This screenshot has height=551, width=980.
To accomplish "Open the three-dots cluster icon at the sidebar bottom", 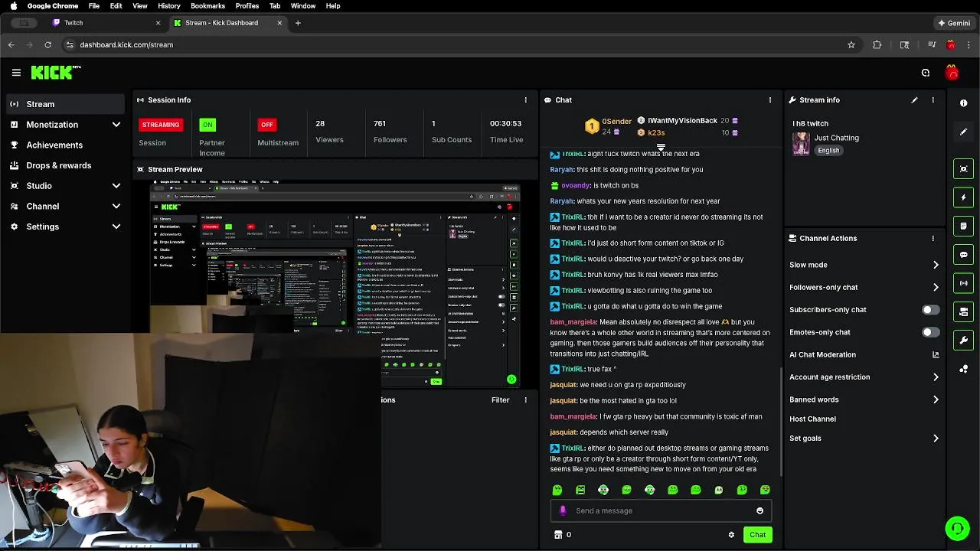I will [x=963, y=369].
